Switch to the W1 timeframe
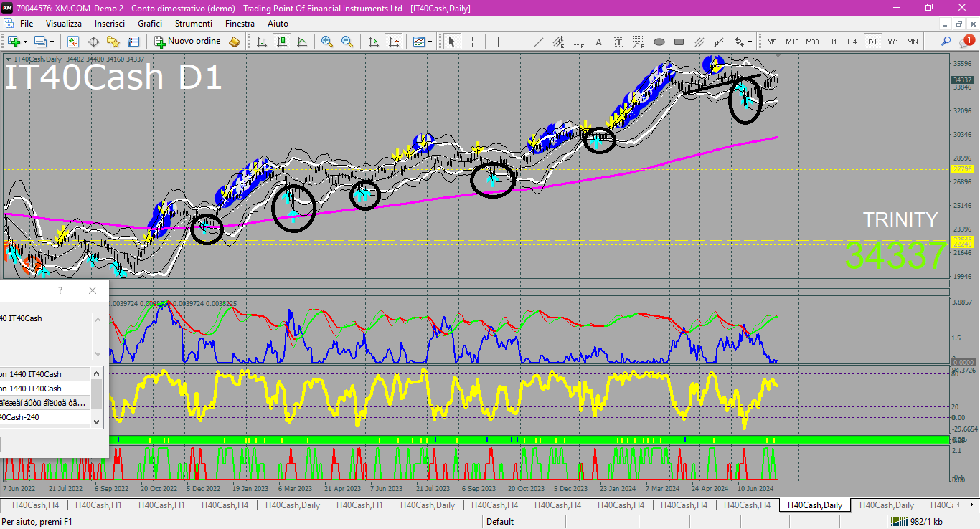 tap(892, 42)
